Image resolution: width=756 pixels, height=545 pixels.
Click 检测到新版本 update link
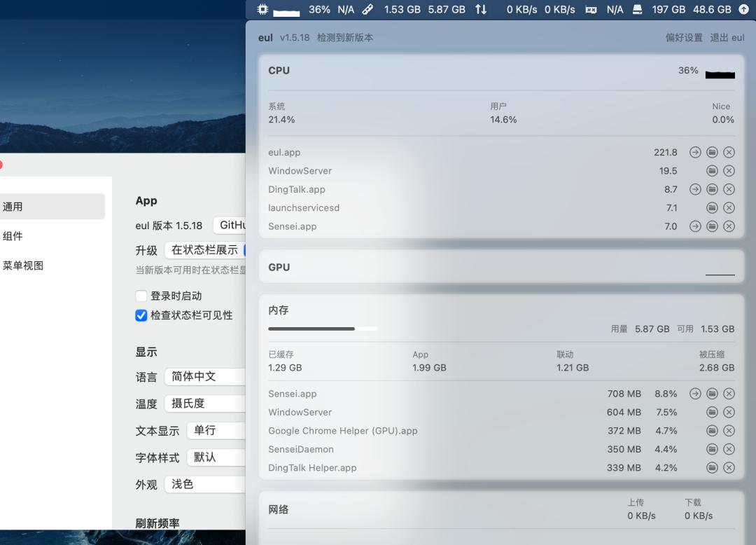coord(342,37)
